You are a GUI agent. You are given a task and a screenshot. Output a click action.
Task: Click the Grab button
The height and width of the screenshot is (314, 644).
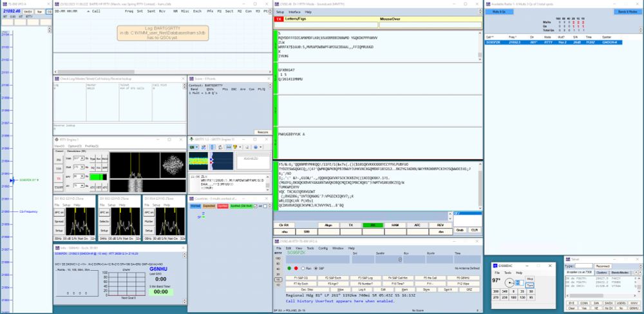(460, 230)
